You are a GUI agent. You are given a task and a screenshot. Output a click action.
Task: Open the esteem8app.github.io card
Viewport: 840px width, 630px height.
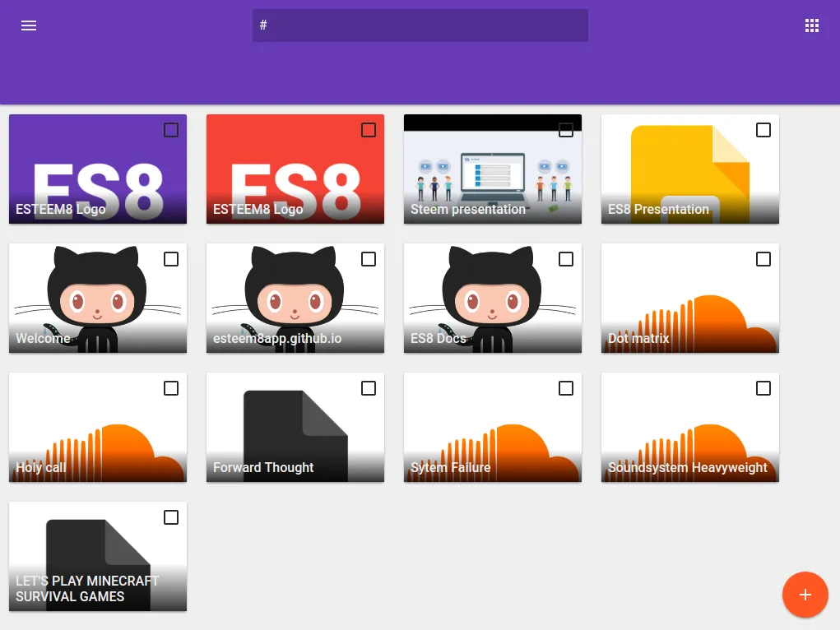(x=295, y=298)
